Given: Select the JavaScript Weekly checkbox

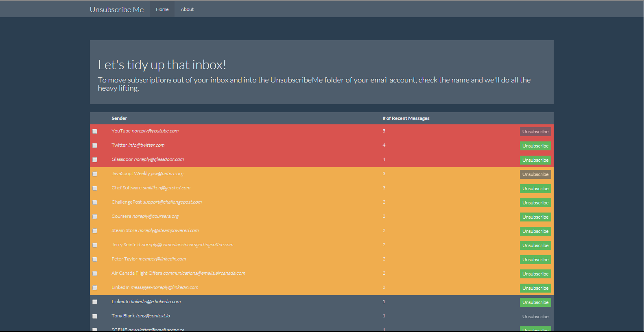Looking at the screenshot, I should [x=95, y=174].
